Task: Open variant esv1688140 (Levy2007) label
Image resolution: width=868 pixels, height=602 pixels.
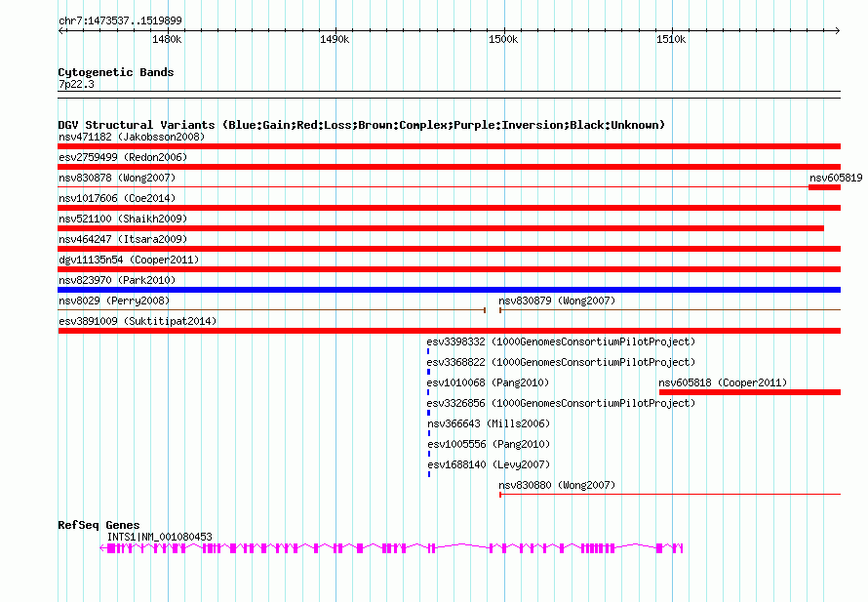Action: coord(489,464)
